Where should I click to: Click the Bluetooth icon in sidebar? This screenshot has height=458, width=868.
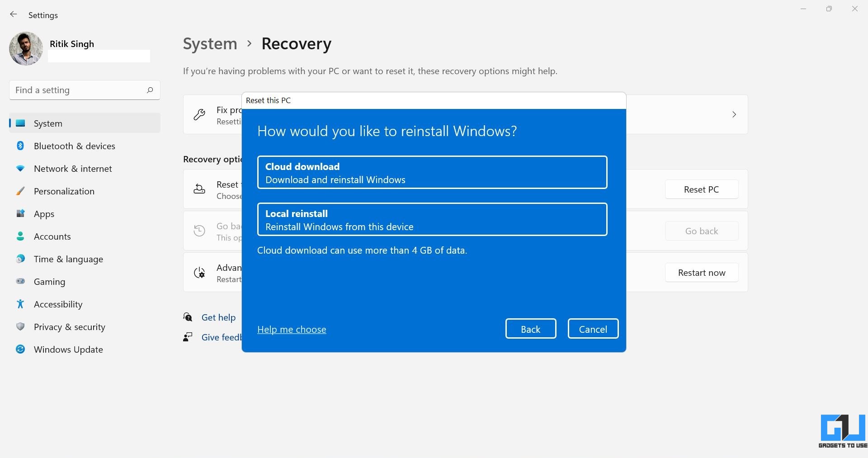click(x=20, y=146)
